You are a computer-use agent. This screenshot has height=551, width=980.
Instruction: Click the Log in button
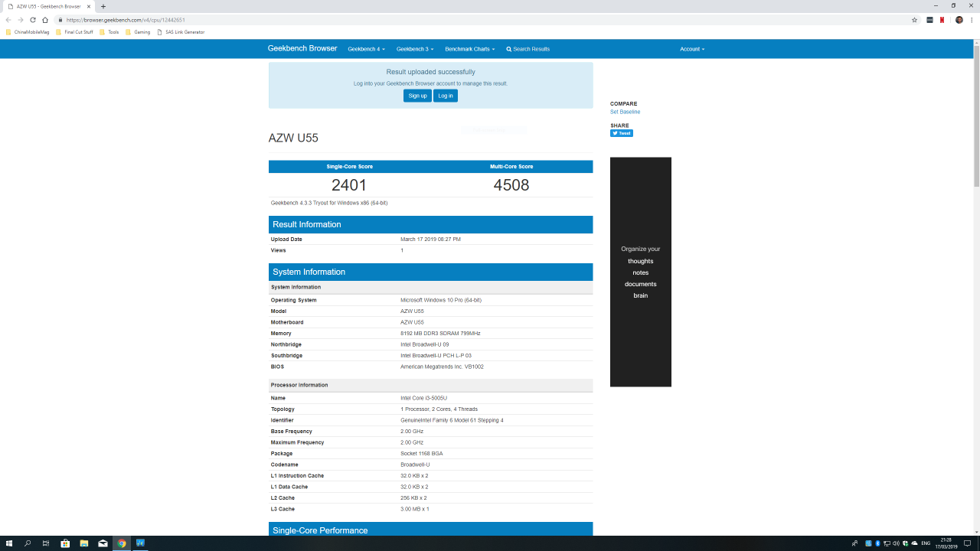pyautogui.click(x=446, y=96)
